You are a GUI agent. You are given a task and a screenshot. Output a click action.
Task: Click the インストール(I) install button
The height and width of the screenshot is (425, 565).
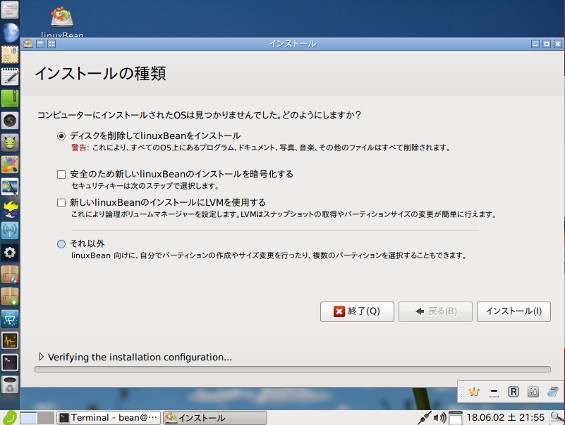pyautogui.click(x=514, y=311)
